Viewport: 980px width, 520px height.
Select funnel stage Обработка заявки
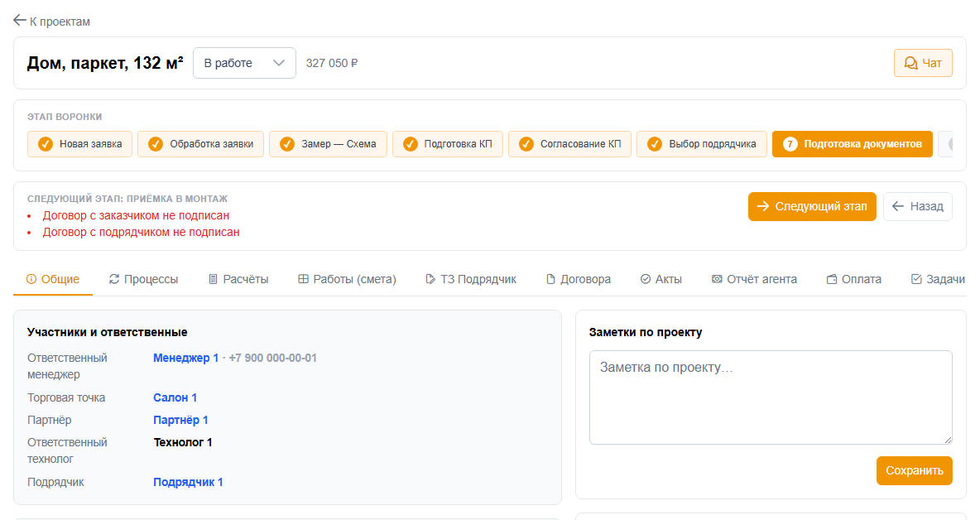(200, 144)
